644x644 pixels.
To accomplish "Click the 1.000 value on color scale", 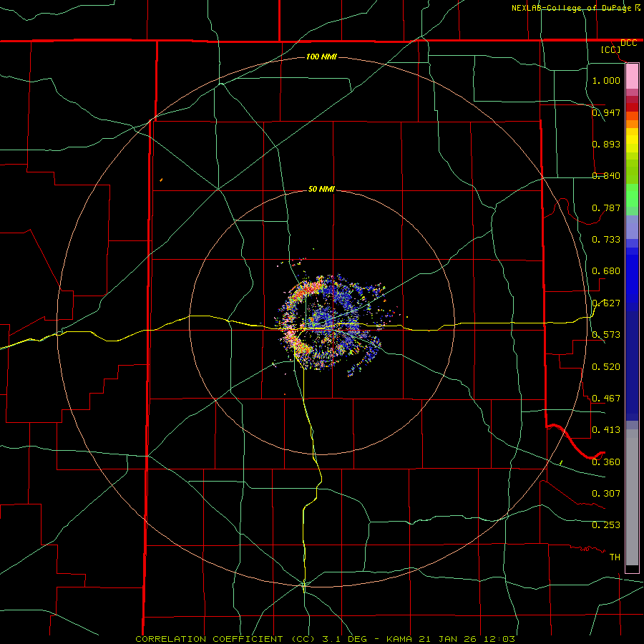I will tap(606, 80).
